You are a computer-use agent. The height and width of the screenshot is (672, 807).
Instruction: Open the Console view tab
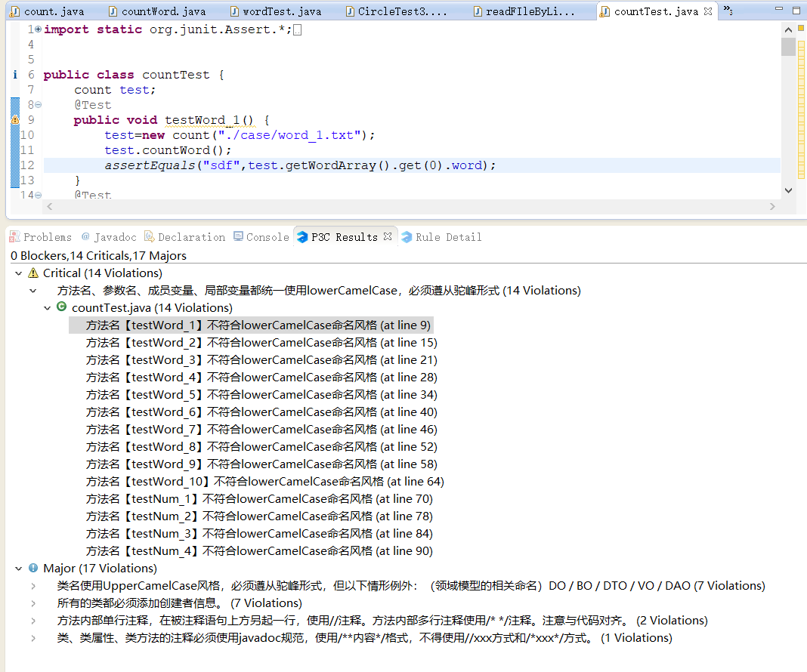click(261, 237)
